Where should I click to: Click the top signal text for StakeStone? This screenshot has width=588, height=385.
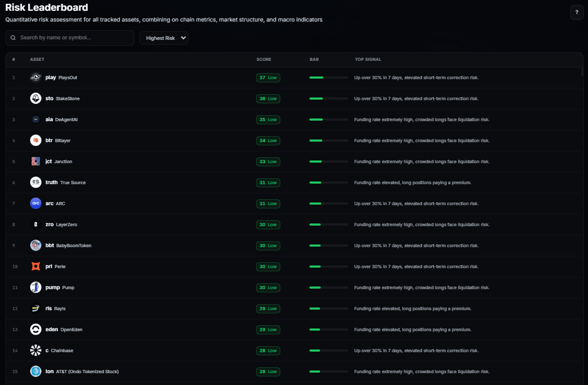pos(416,99)
